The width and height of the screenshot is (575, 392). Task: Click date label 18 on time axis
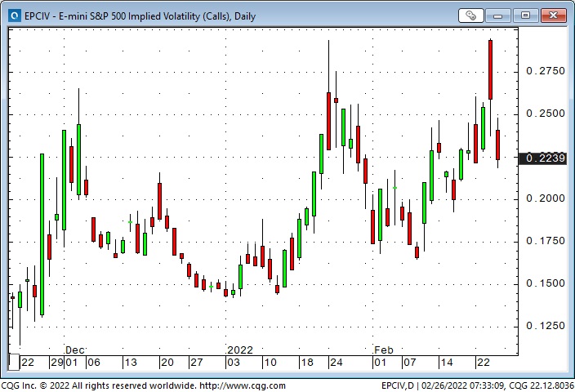point(307,363)
